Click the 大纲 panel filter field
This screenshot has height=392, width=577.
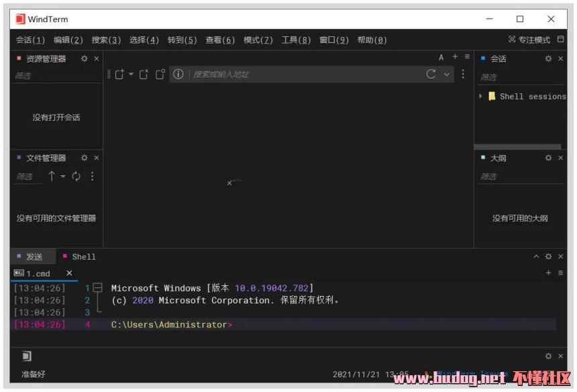coord(521,177)
